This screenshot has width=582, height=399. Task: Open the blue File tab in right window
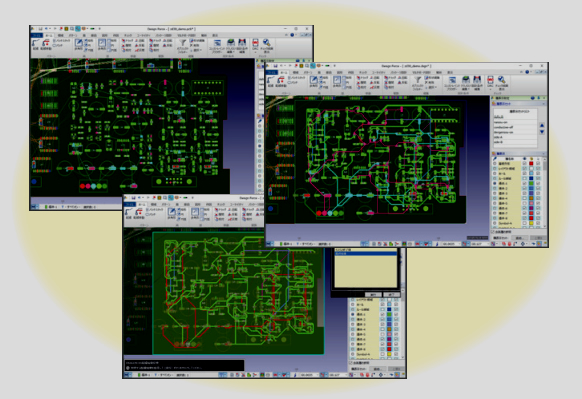tap(272, 72)
